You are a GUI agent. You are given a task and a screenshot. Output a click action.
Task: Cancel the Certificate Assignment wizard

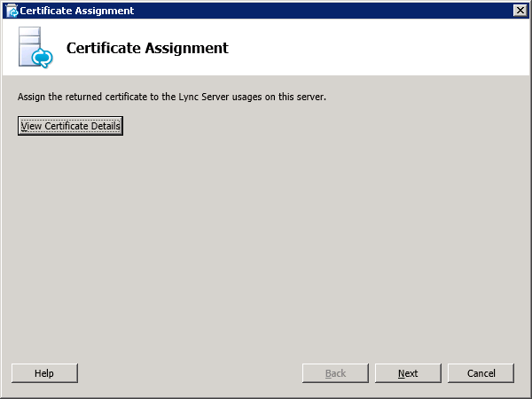(481, 373)
